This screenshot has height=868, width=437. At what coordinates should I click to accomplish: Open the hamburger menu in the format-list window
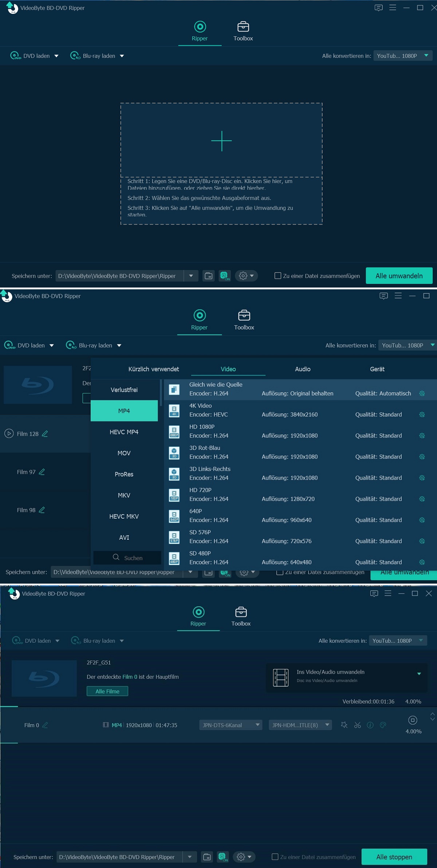[x=398, y=296]
